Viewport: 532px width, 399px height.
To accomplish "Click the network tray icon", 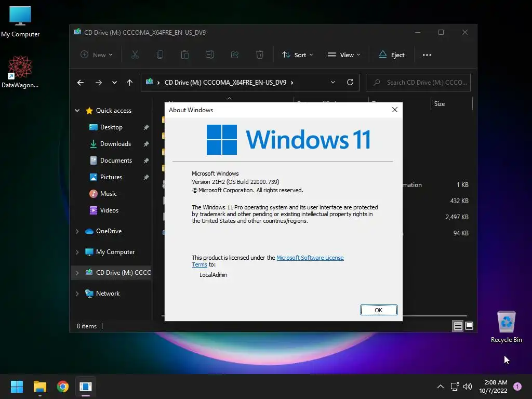I will [455, 387].
